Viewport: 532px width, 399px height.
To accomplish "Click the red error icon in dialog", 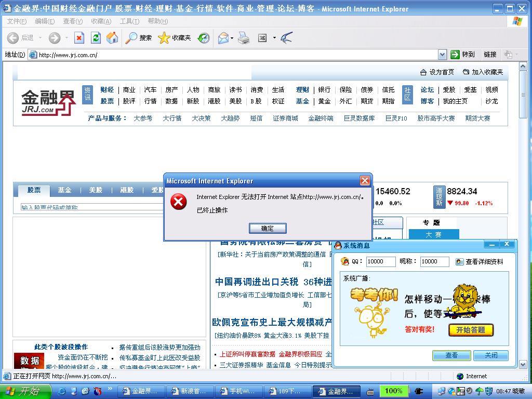I will (x=179, y=202).
